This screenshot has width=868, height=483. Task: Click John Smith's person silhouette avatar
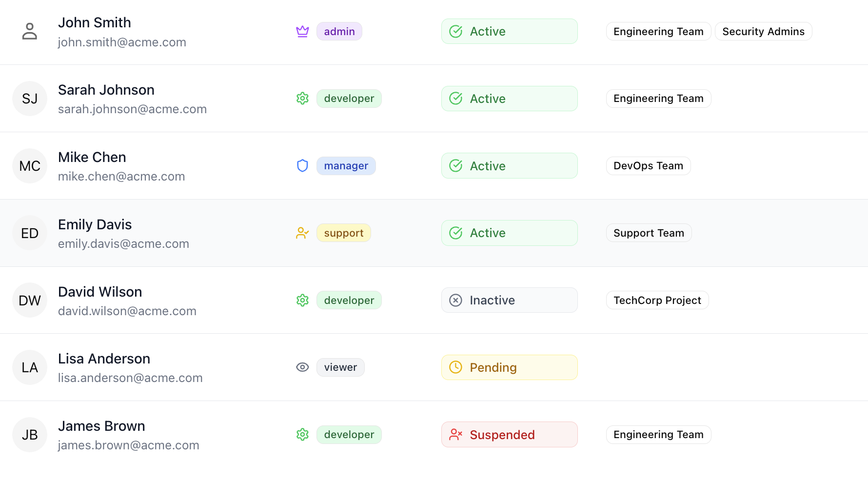(29, 31)
